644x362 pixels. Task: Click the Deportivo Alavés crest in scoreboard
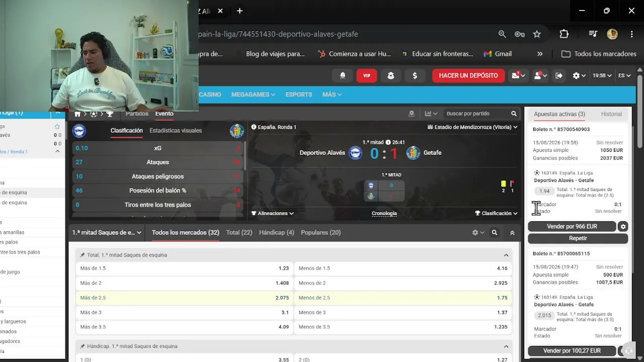pyautogui.click(x=355, y=153)
